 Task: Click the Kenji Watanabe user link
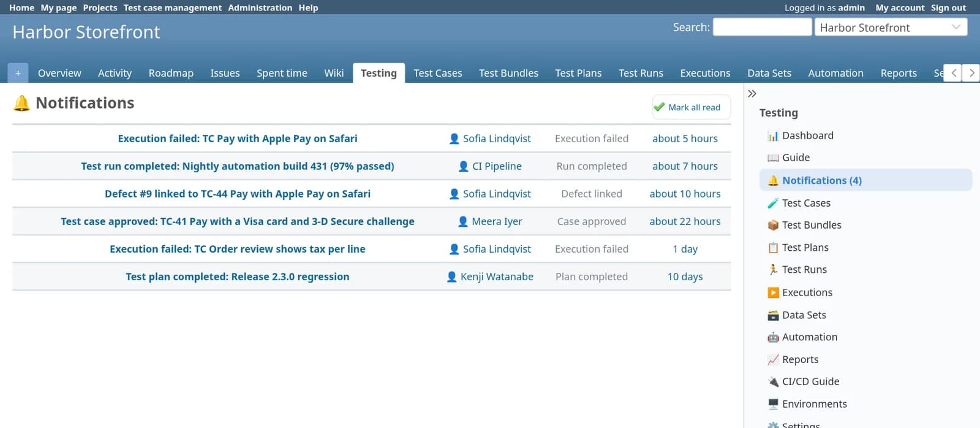click(497, 277)
